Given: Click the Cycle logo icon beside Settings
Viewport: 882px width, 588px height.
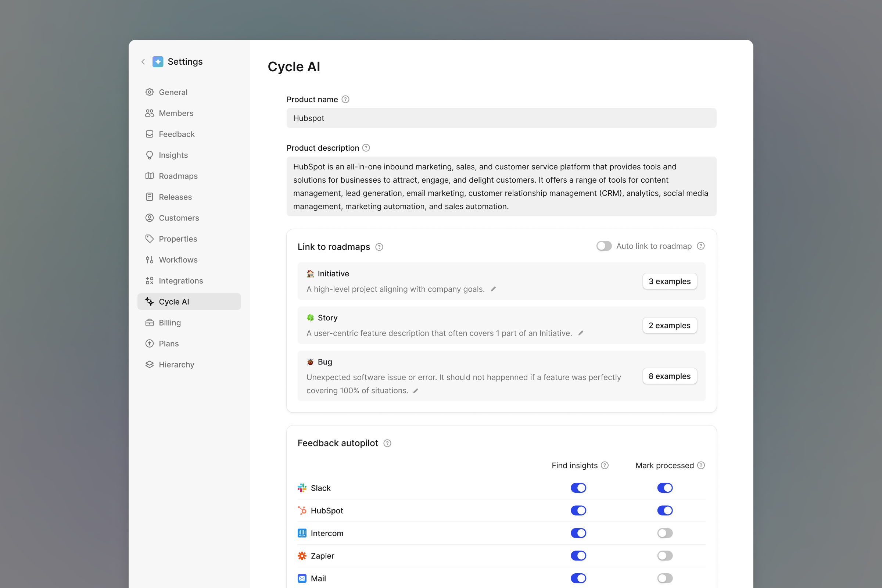Looking at the screenshot, I should 158,61.
